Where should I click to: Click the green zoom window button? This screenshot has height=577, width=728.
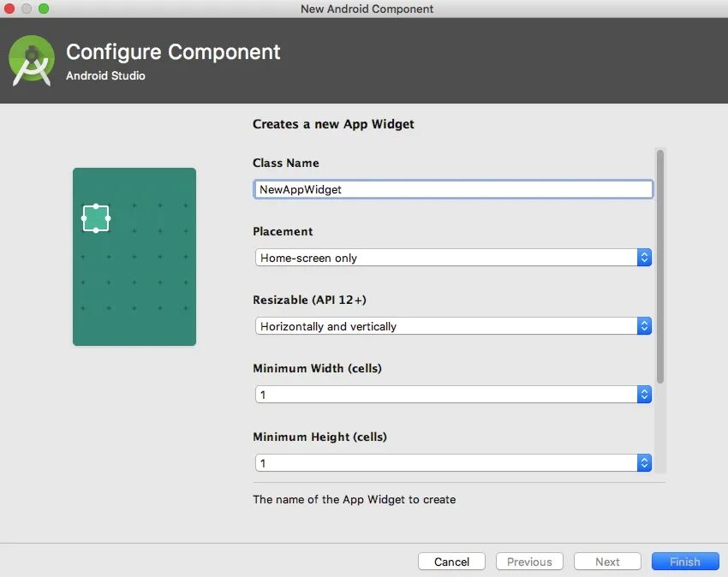44,9
